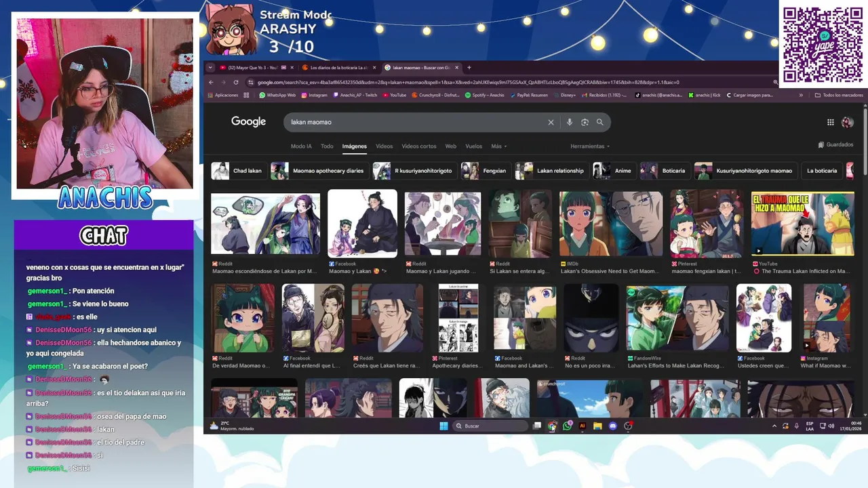Viewport: 868px width, 488px height.
Task: Open the anachis Kick bookmark
Action: (x=705, y=95)
